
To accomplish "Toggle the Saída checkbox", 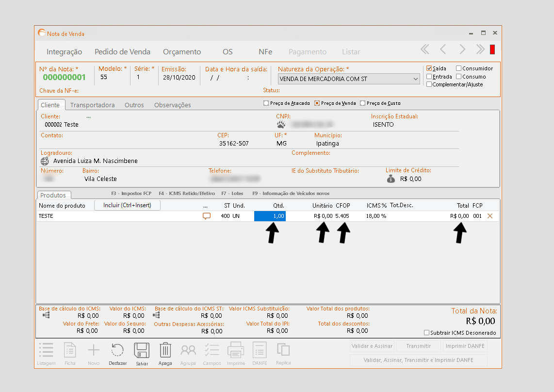I will pyautogui.click(x=429, y=68).
